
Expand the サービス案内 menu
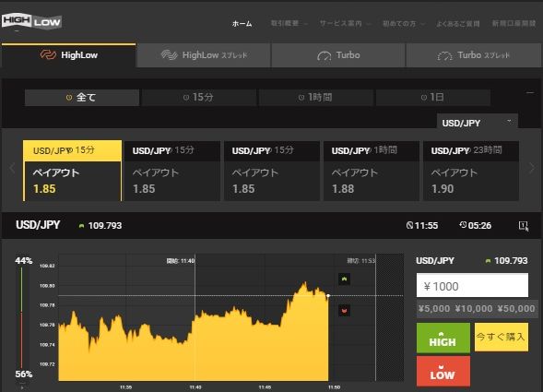(345, 24)
